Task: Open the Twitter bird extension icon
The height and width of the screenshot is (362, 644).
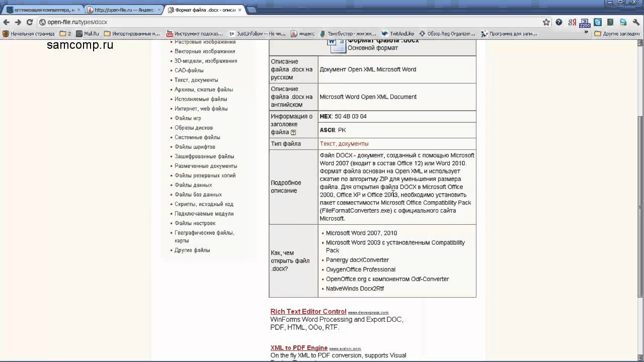Action: [598, 22]
